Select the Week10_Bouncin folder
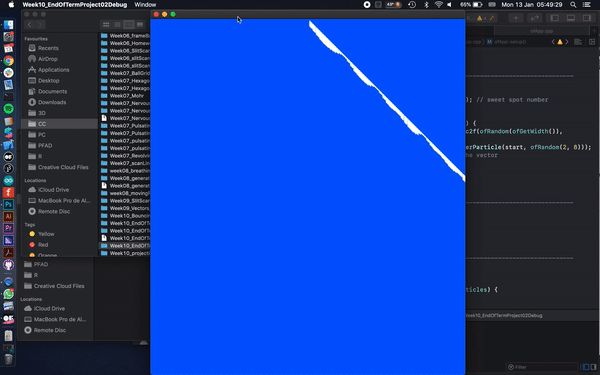Viewport: 600px width, 375px height. [x=125, y=215]
